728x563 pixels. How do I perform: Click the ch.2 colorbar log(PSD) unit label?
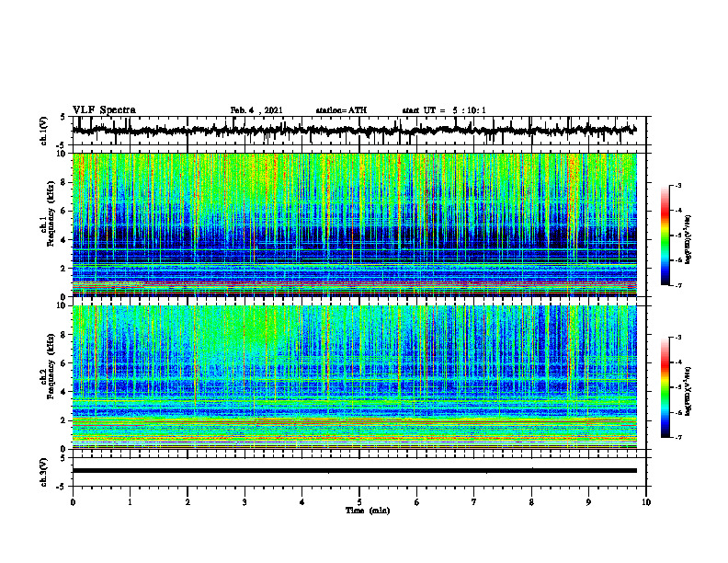tap(688, 391)
